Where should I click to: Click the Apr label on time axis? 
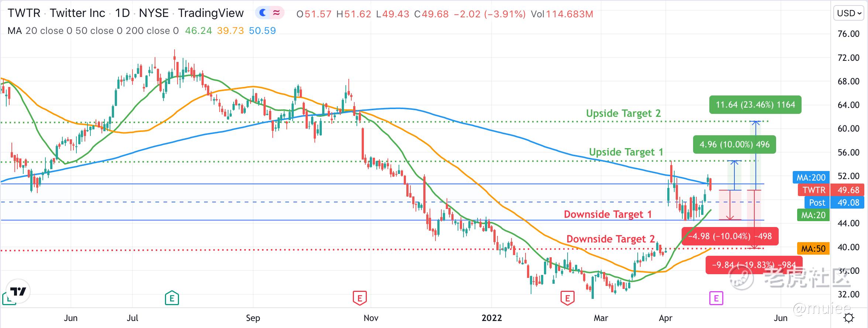tap(665, 318)
